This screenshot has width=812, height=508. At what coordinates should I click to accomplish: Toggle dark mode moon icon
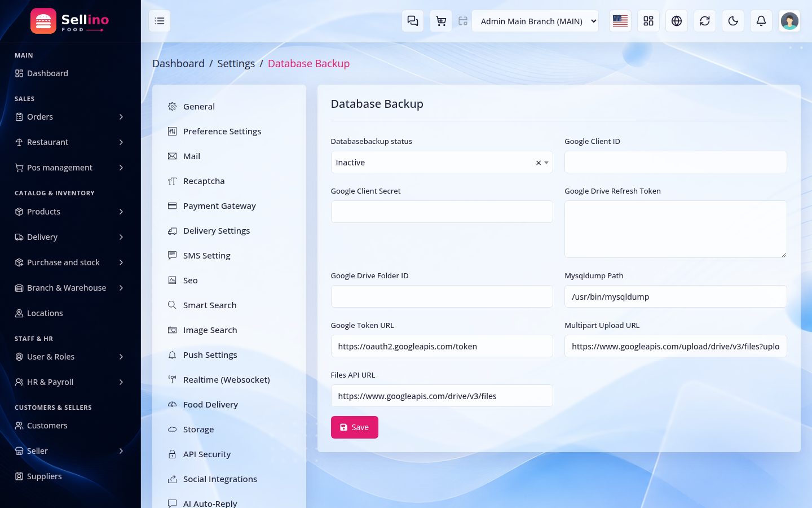click(x=733, y=21)
